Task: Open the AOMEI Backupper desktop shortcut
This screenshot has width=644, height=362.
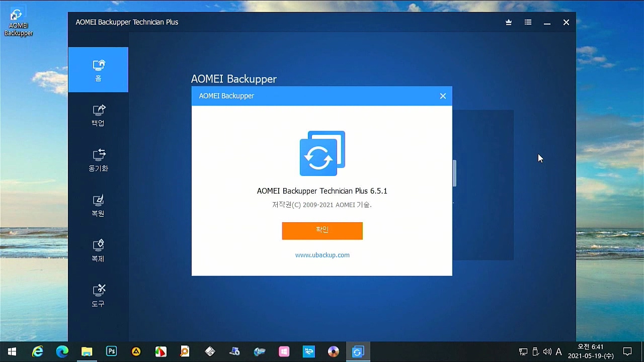Action: point(18,23)
